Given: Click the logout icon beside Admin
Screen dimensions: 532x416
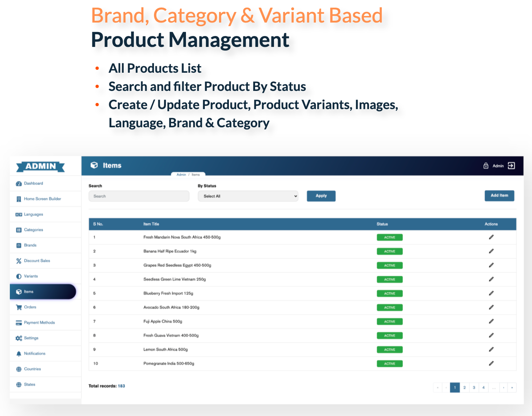Looking at the screenshot, I should click(x=511, y=166).
